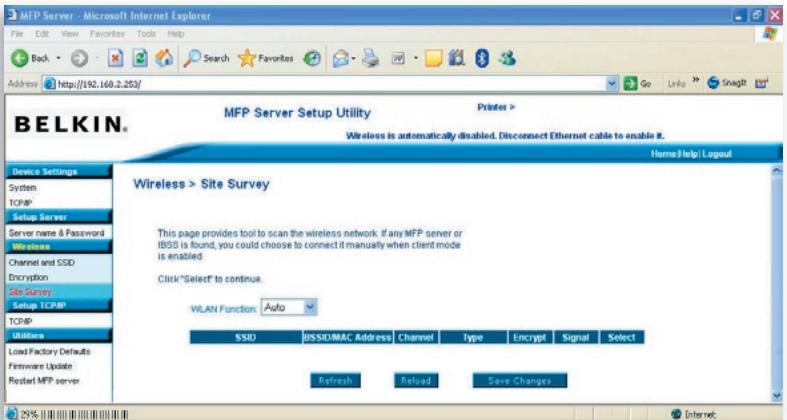787x420 pixels.
Task: Click the Back arrow toolbar icon
Action: point(20,59)
